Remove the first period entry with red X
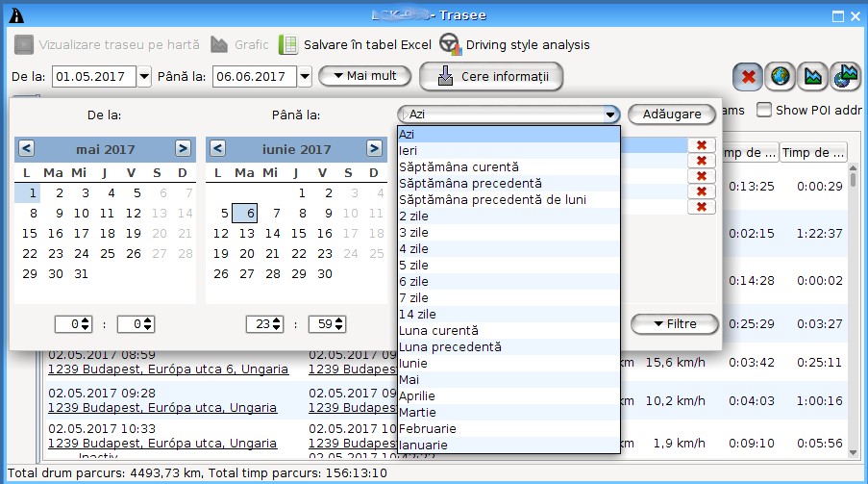This screenshot has width=868, height=484. (x=702, y=145)
